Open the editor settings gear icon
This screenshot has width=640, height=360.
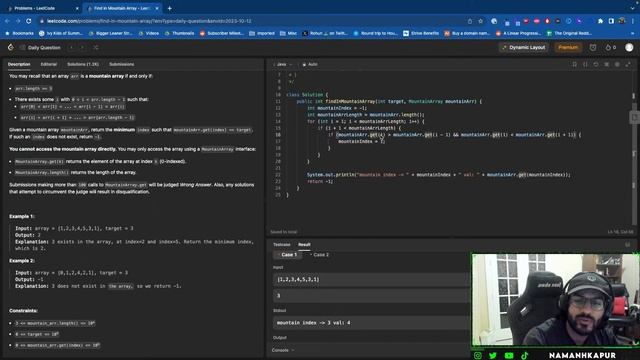coord(617,64)
